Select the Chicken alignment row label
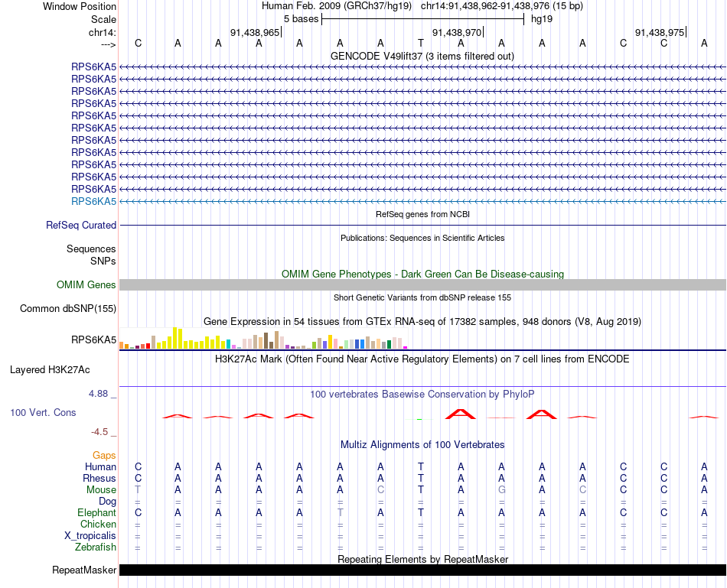Image resolution: width=727 pixels, height=588 pixels. [98, 524]
